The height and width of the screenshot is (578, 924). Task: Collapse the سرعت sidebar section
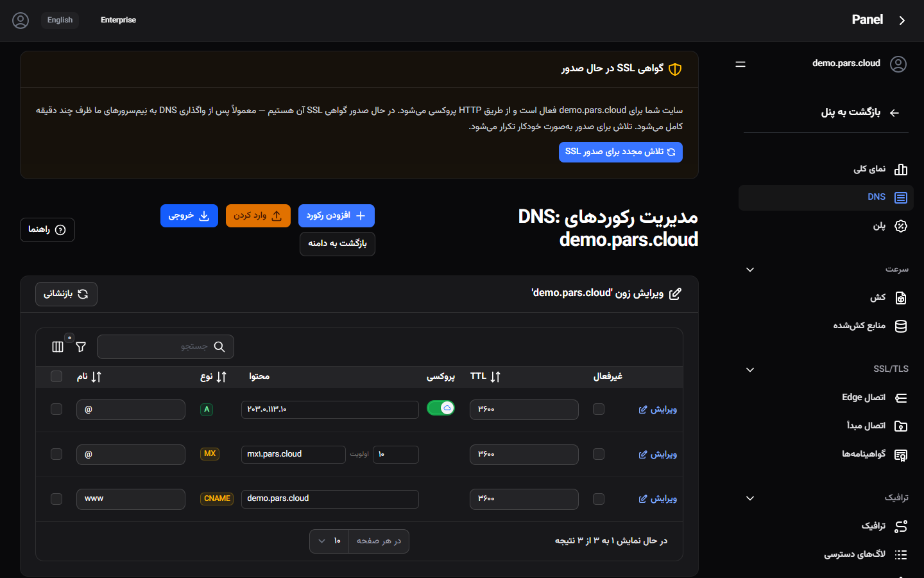750,270
